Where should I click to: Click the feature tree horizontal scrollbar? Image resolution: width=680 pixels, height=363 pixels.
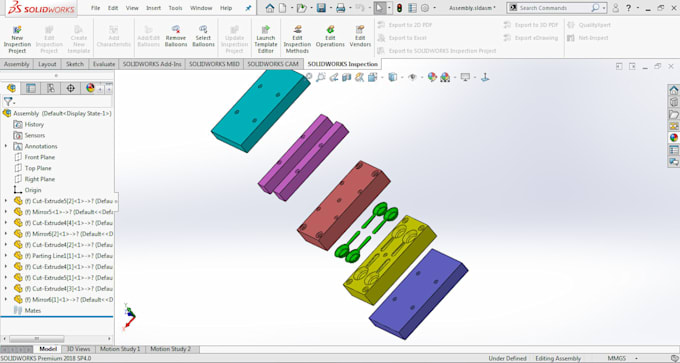click(36, 339)
